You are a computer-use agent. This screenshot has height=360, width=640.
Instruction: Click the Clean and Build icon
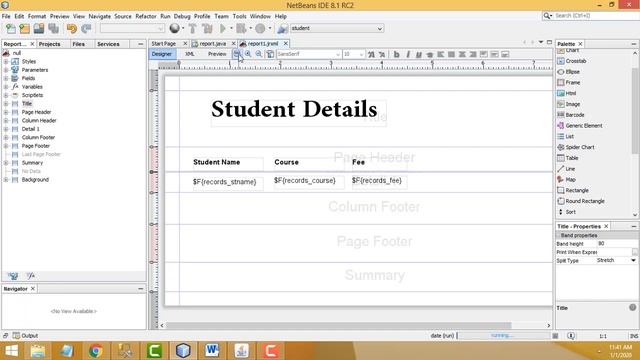pyautogui.click(x=207, y=29)
